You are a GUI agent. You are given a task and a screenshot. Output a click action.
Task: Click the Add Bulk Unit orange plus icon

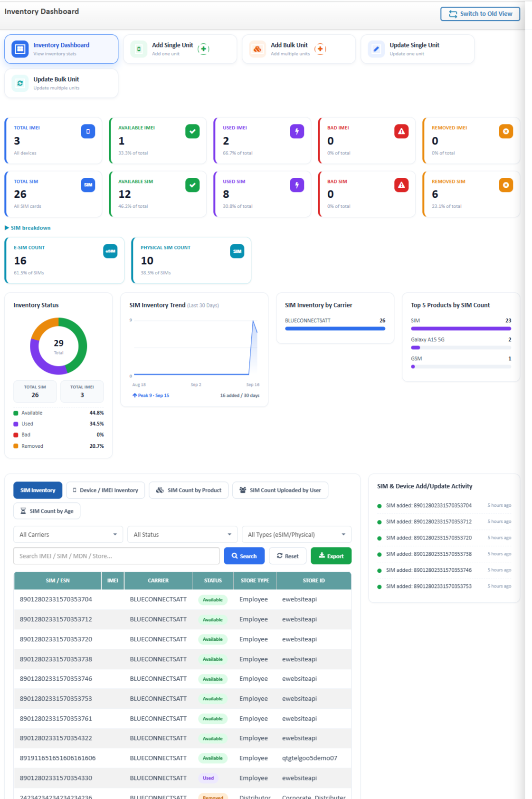coord(321,48)
